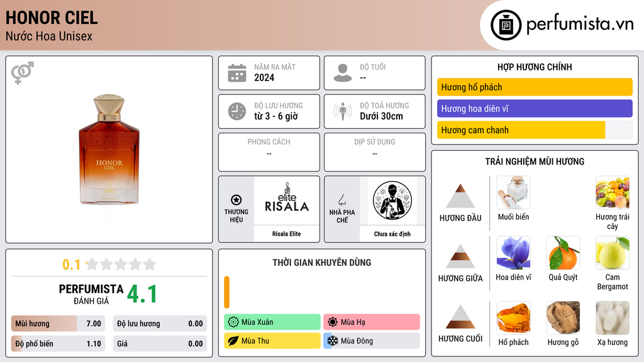Click the Hương hoa diên vĩ accord bar
The height and width of the screenshot is (362, 644).
click(x=535, y=108)
